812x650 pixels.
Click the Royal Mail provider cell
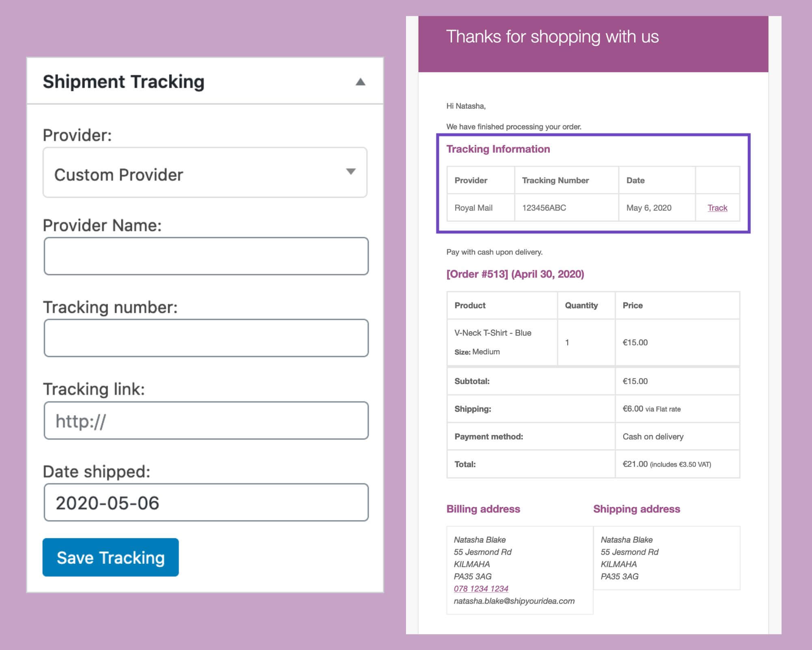(473, 208)
